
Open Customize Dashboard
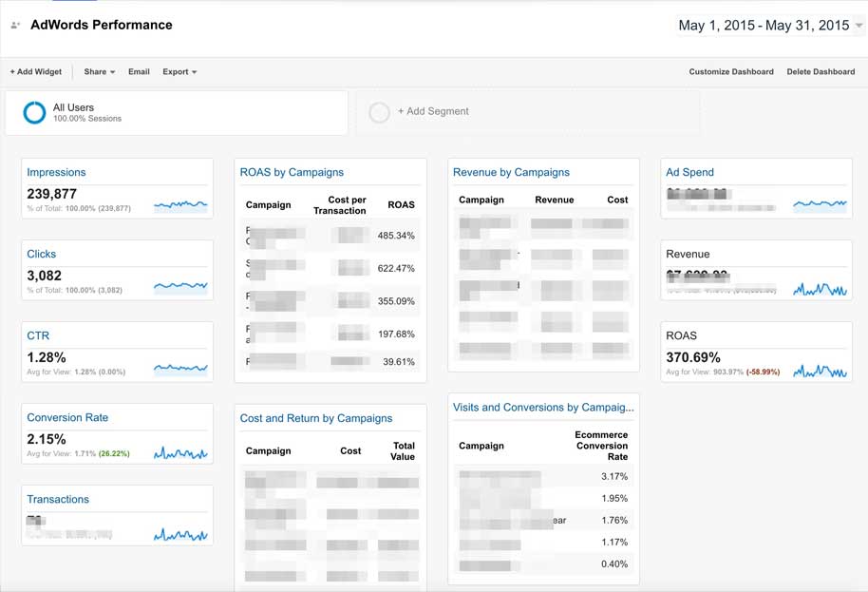731,72
